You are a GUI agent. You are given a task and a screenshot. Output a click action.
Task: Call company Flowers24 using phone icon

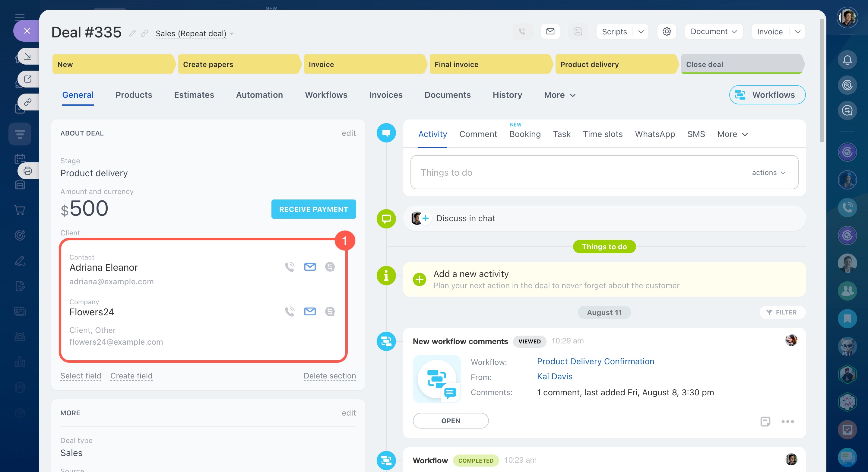click(290, 311)
